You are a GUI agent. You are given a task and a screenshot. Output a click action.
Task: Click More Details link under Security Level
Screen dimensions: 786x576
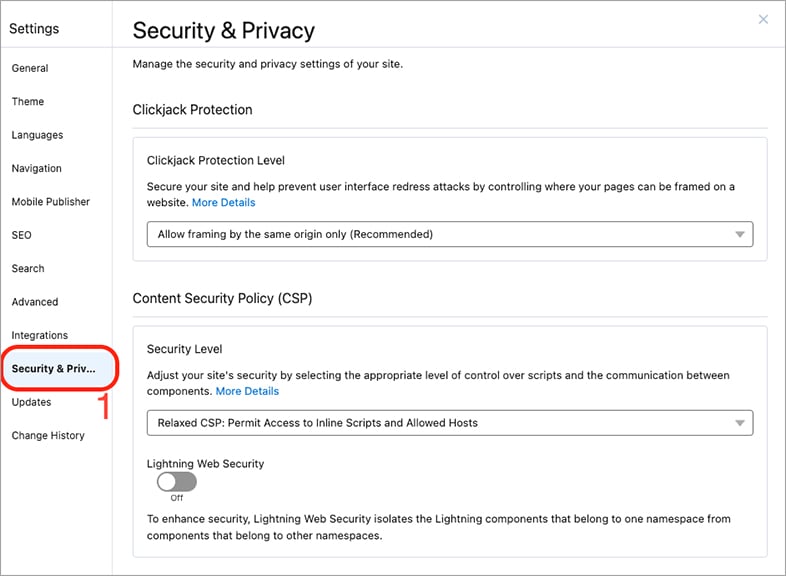coord(247,391)
